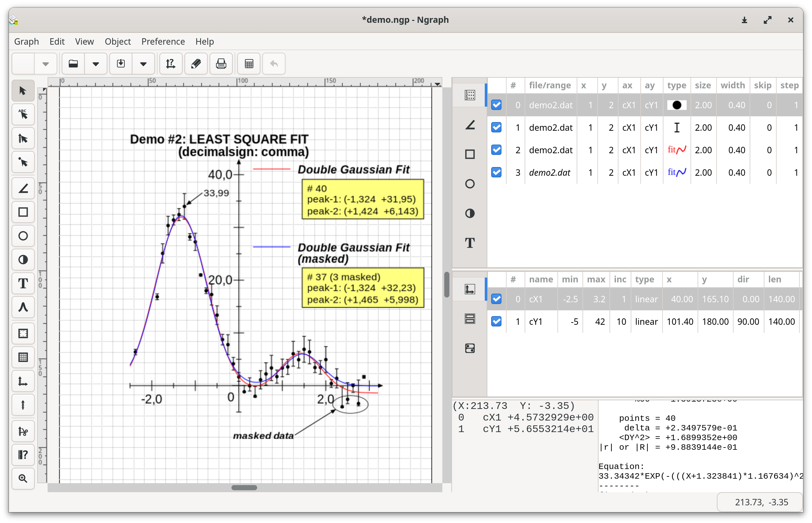Click the 'type' column header in file list
Screen dimensions: 812x523
click(676, 85)
